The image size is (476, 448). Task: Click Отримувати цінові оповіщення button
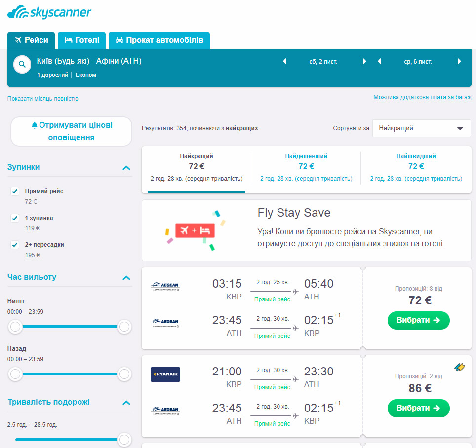(71, 131)
